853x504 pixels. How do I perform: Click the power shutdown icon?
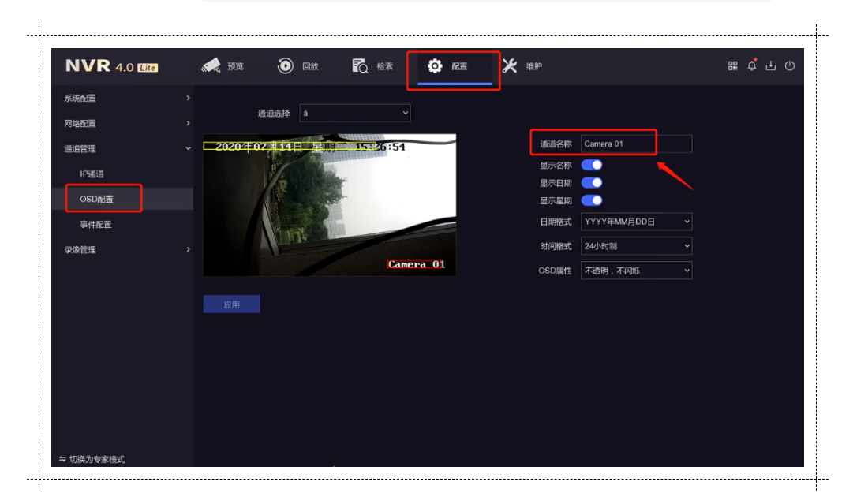790,65
